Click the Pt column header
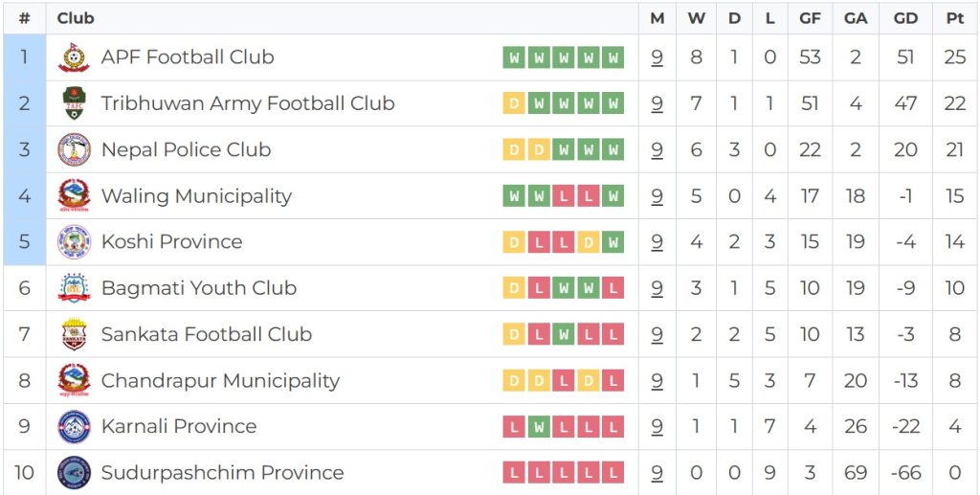980x495 pixels. 954,18
